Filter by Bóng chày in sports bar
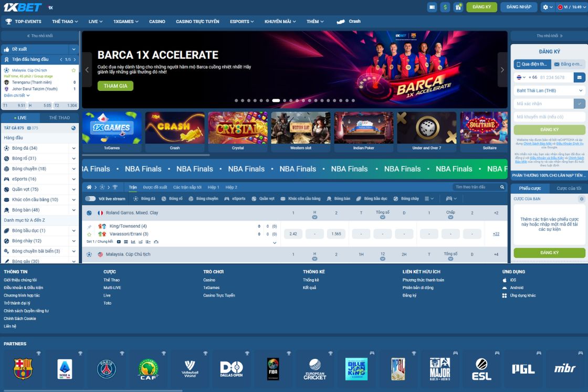Image resolution: width=588 pixels, height=392 pixels. click(x=406, y=199)
